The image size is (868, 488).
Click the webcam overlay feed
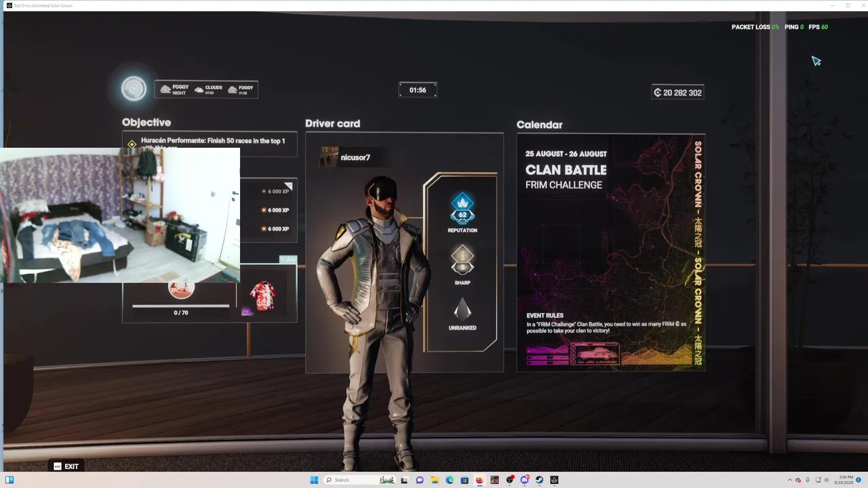coord(120,215)
